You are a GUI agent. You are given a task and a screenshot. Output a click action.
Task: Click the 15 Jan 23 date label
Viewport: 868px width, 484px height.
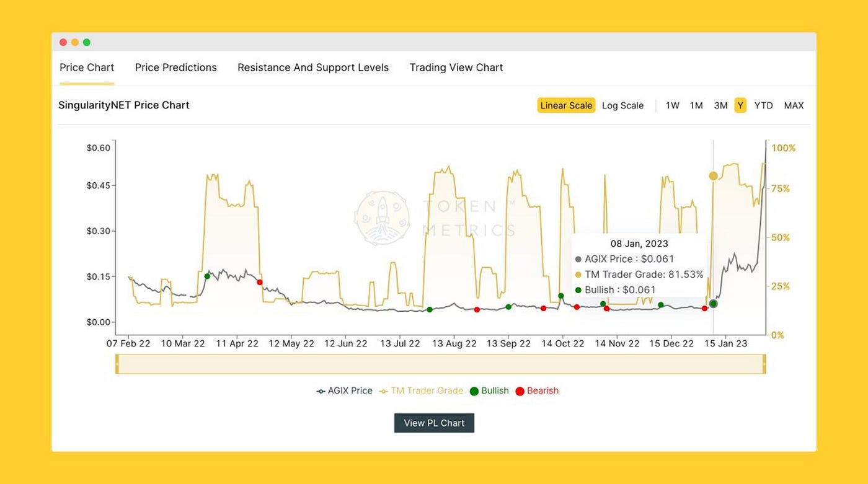pos(726,343)
